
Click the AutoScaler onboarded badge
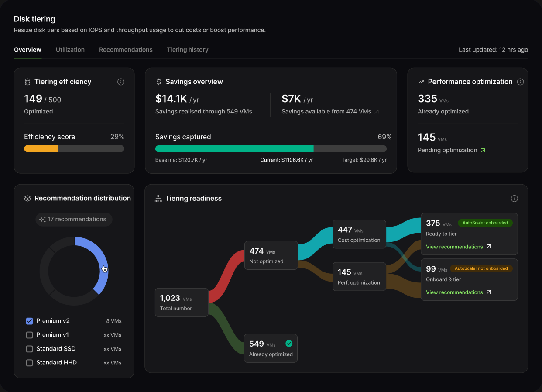click(485, 223)
